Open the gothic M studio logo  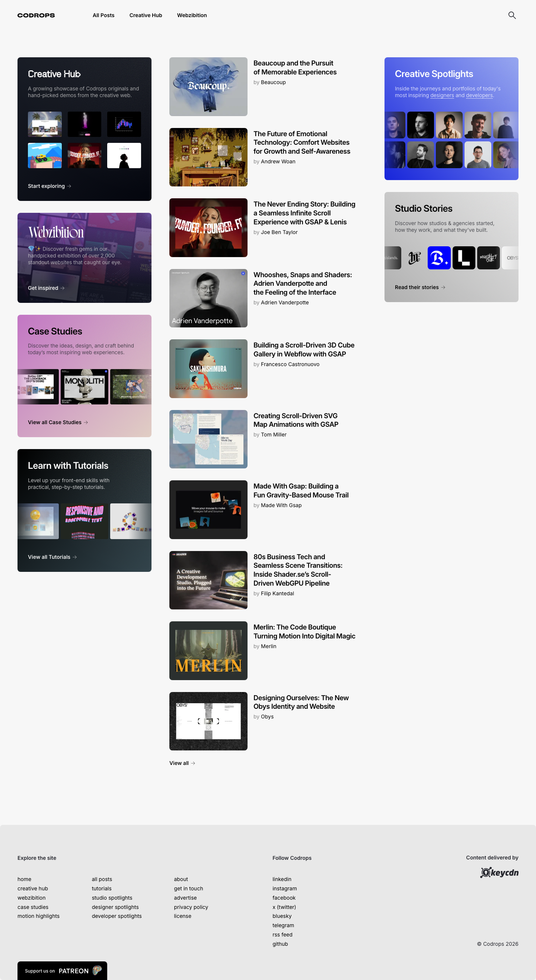[414, 257]
